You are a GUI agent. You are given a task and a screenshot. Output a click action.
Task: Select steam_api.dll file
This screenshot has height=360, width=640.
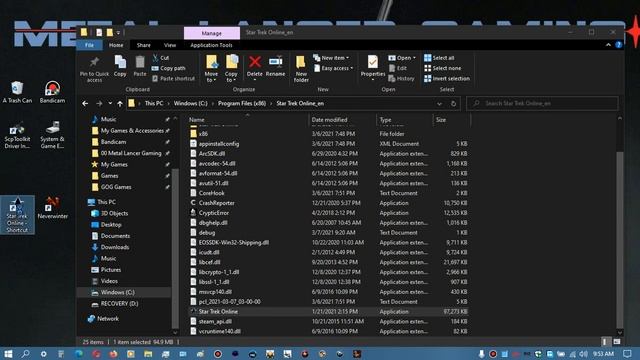(x=328, y=321)
